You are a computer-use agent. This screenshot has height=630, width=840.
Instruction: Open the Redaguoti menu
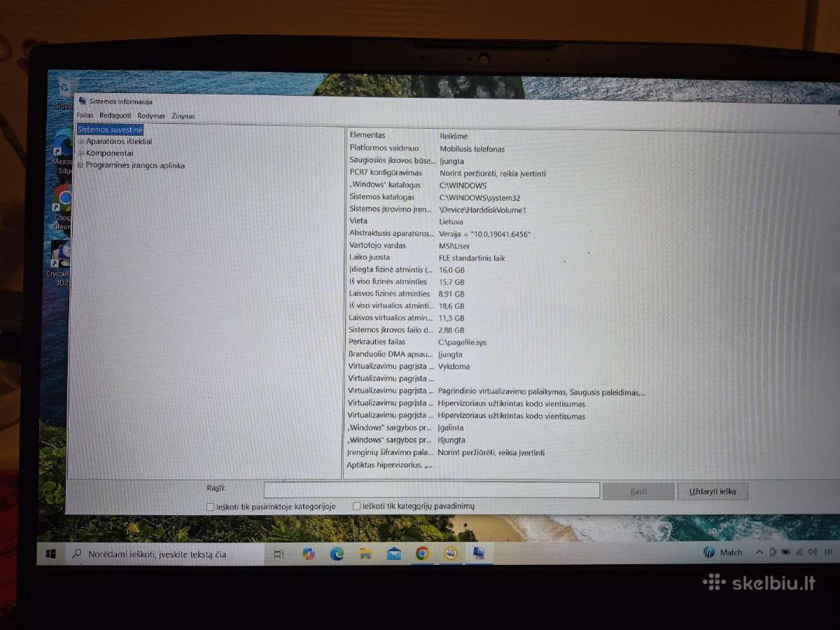[115, 115]
